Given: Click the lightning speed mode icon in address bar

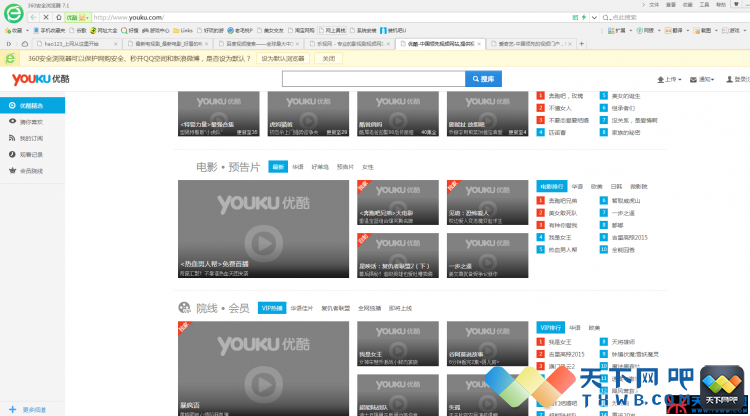Looking at the screenshot, I should point(584,17).
